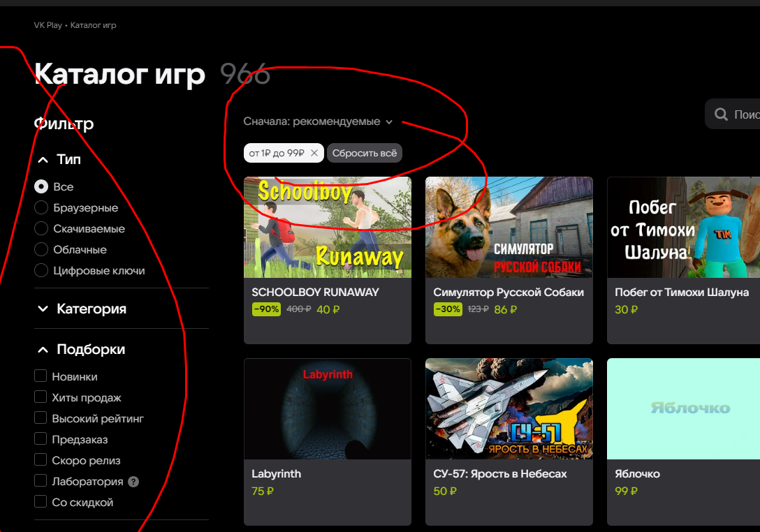The height and width of the screenshot is (532, 760).
Task: Select the Облачные radio button
Action: (41, 249)
